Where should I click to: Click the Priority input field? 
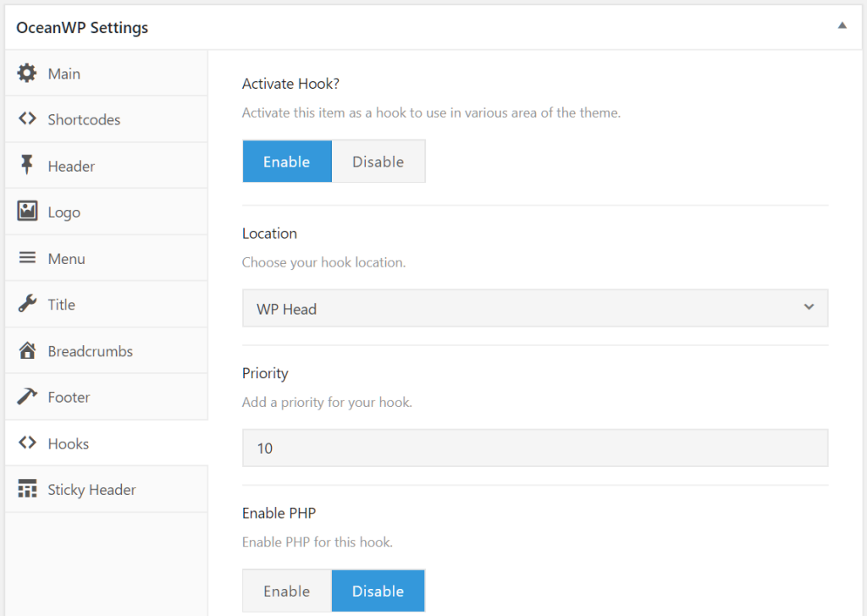tap(534, 448)
